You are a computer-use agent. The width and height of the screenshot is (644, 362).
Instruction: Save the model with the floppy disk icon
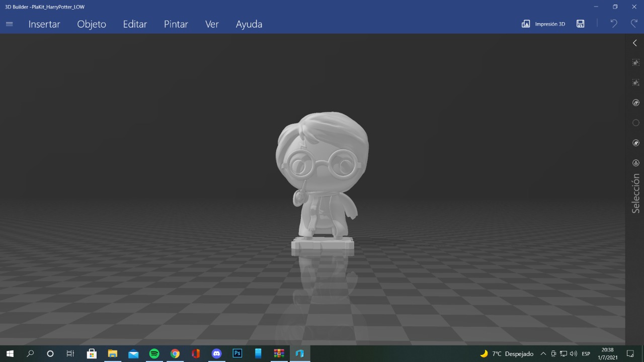(x=581, y=24)
